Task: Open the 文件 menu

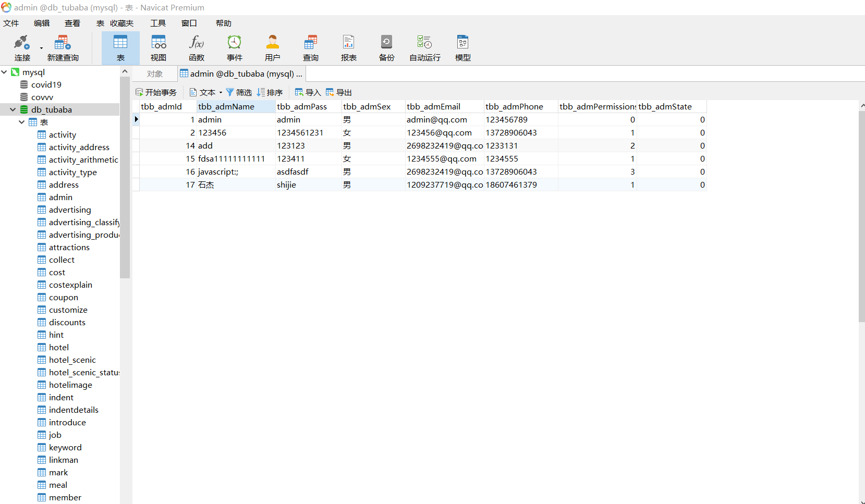Action: [11, 23]
